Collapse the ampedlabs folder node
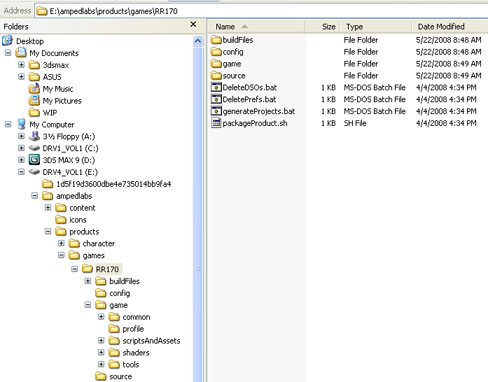 (35, 196)
